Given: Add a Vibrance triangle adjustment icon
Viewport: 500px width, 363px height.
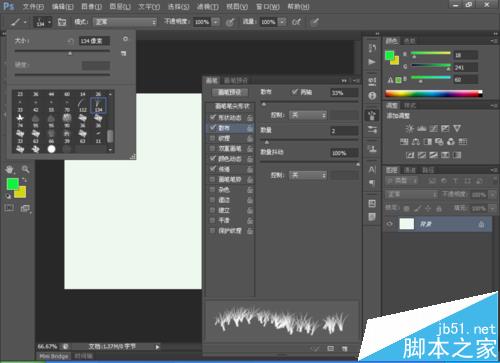Looking at the screenshot, I should coord(457,128).
